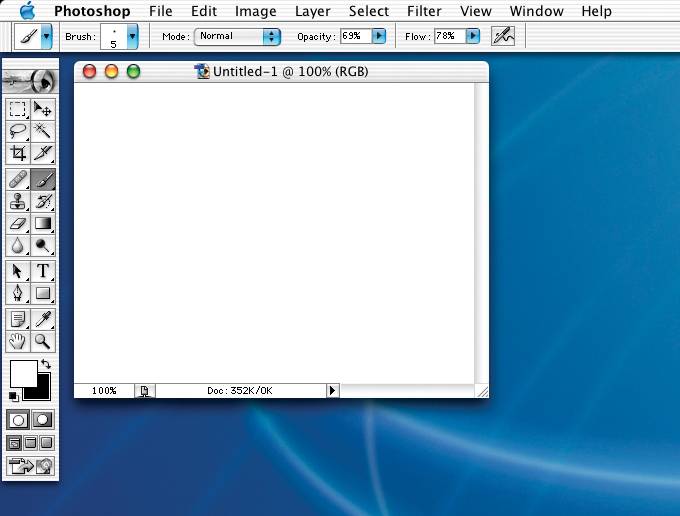Open the Layer menu
Screen dimensions: 680x516
(x=313, y=11)
